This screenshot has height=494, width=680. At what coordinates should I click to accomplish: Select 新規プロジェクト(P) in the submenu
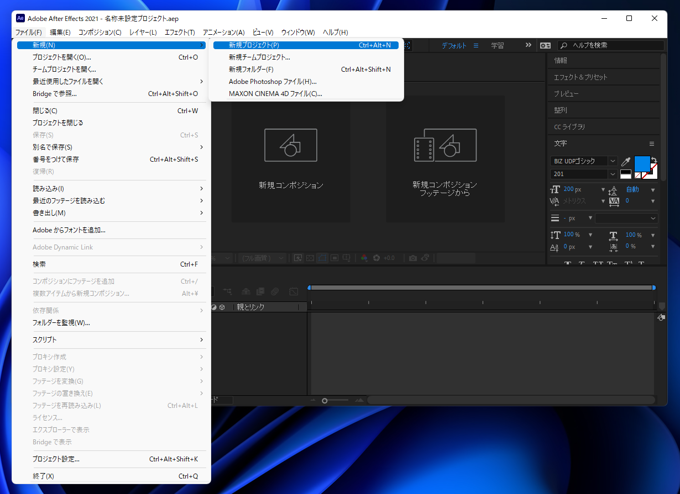306,45
